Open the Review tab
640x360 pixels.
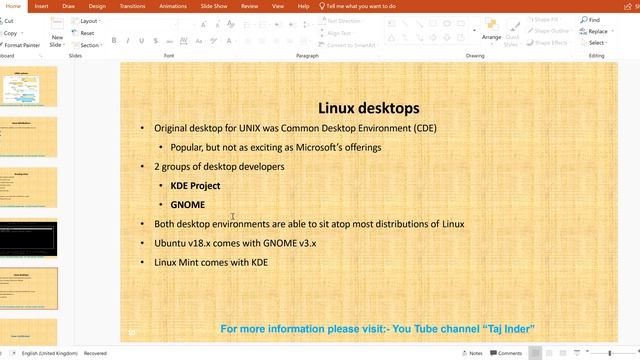(249, 6)
